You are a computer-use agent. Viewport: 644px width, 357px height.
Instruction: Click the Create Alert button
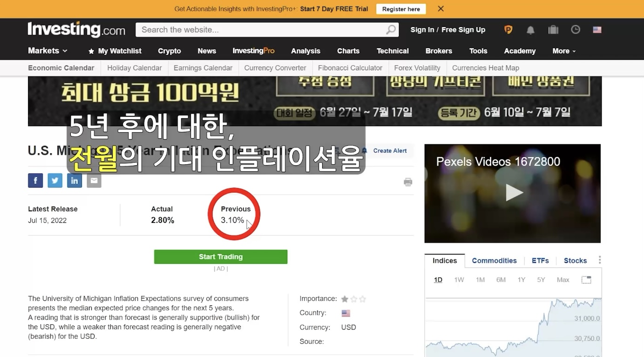(385, 151)
